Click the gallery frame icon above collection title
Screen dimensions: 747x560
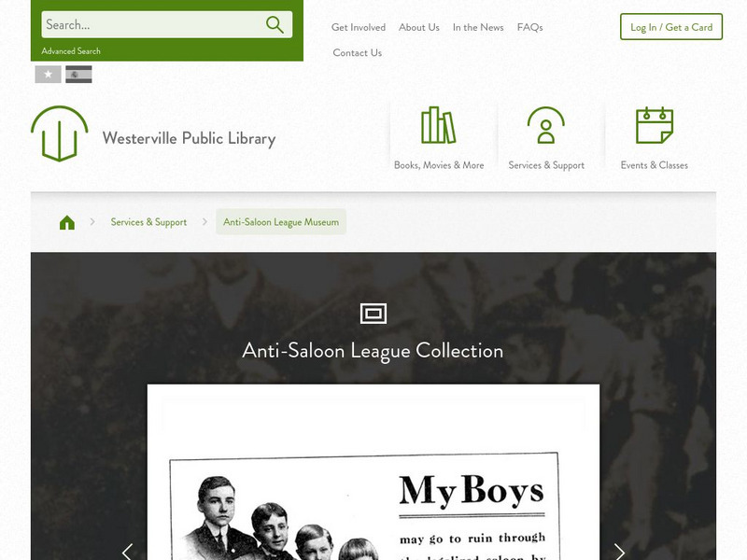[x=373, y=314]
